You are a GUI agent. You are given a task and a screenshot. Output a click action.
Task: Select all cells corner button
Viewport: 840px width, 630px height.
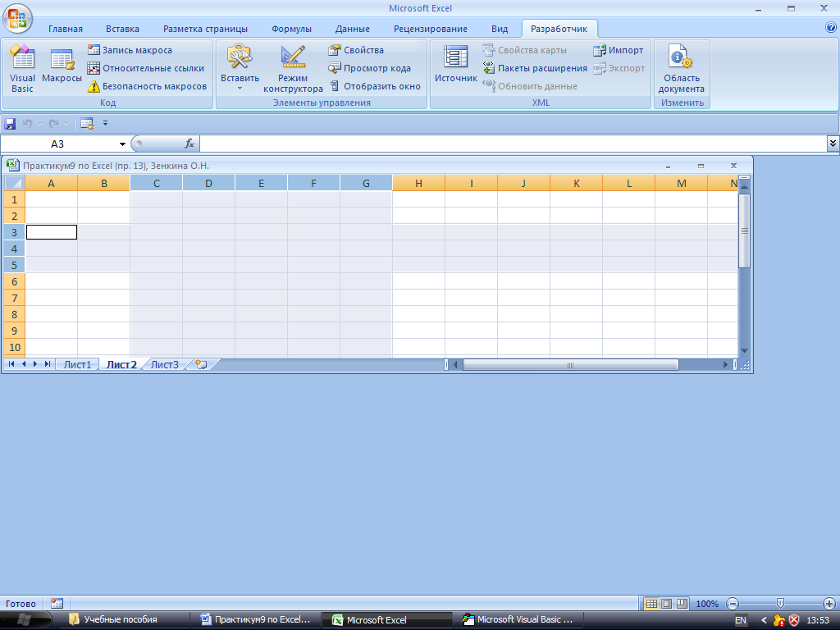tap(15, 183)
